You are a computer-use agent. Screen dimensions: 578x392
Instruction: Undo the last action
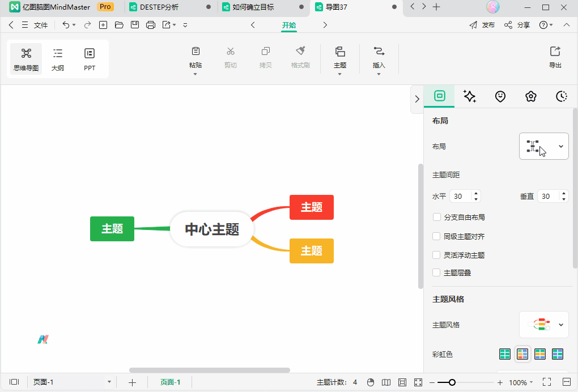(x=66, y=25)
